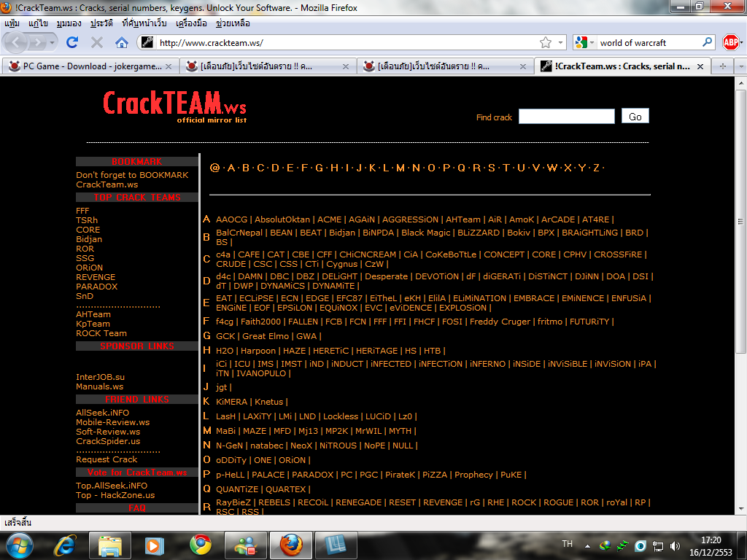Click the volume speaker tray icon
Image resolution: width=747 pixels, height=560 pixels.
pyautogui.click(x=675, y=546)
